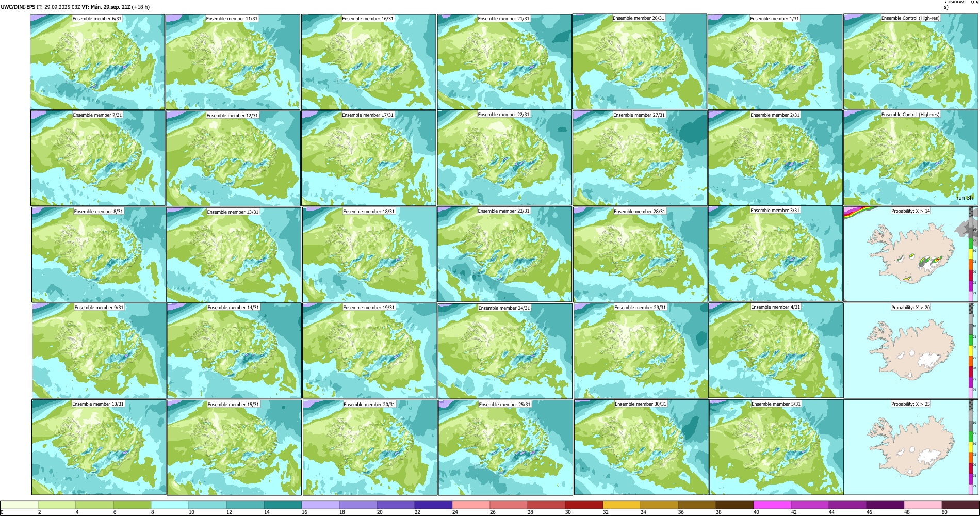
Task: Pick the dark teal 14–16 legend swatch
Action: pyautogui.click(x=283, y=505)
